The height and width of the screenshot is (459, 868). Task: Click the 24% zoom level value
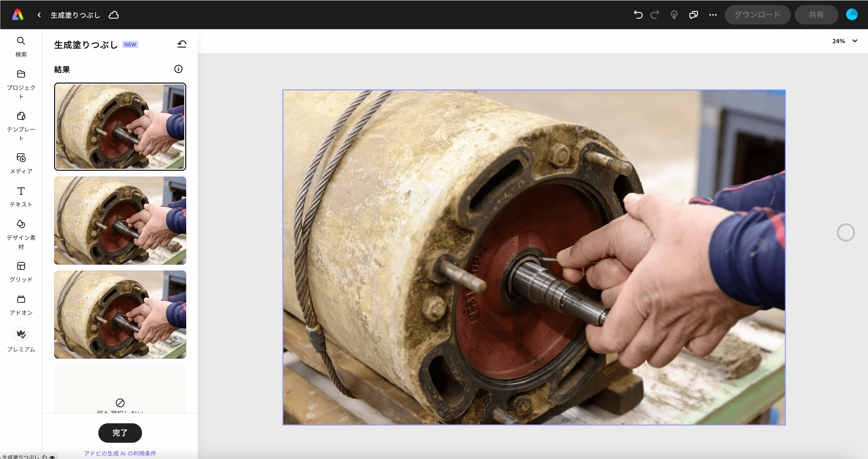click(x=838, y=41)
